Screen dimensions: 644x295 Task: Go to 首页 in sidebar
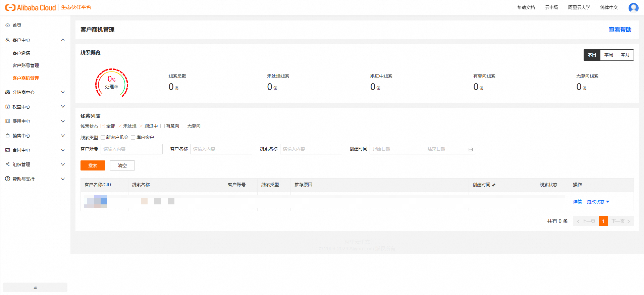[x=17, y=25]
